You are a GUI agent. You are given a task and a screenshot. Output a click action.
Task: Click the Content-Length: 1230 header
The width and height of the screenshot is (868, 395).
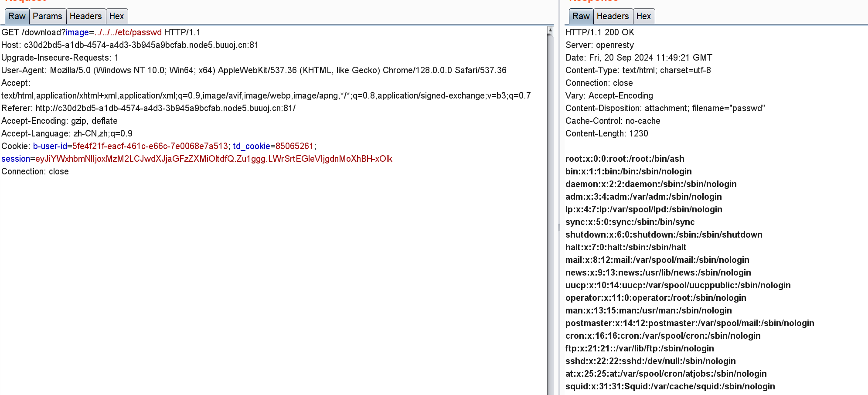pyautogui.click(x=606, y=133)
